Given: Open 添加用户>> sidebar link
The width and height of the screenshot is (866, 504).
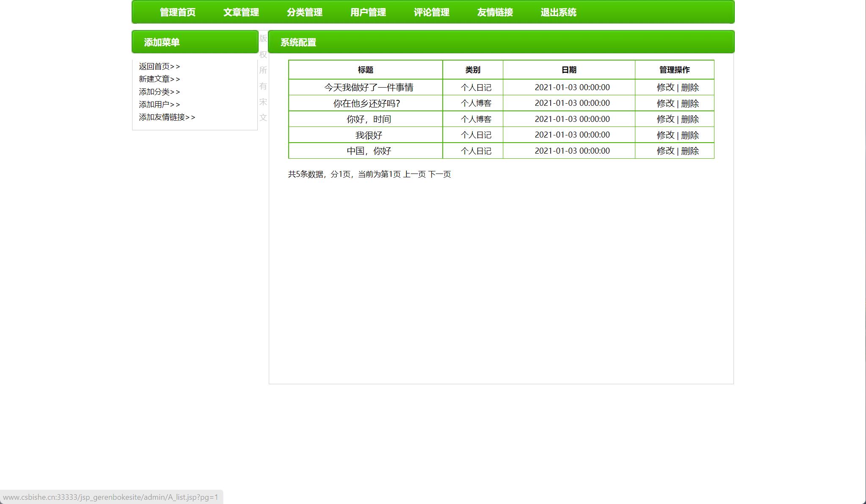Looking at the screenshot, I should click(159, 105).
